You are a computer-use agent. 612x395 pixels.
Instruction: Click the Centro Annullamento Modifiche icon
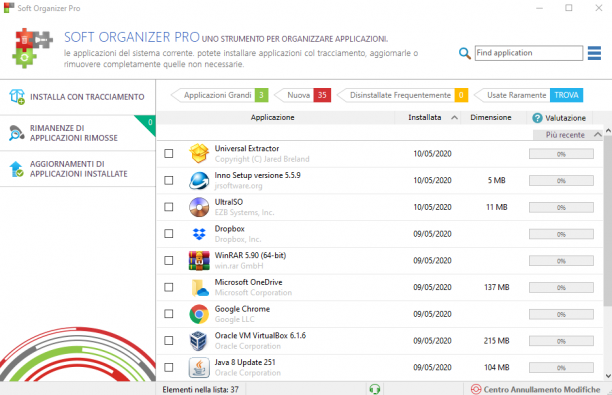click(x=476, y=389)
